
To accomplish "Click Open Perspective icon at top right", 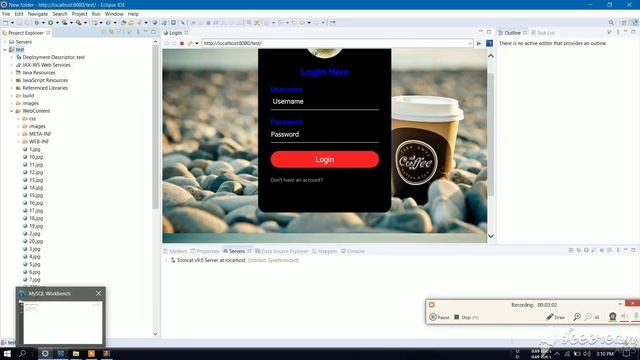I will click(624, 23).
